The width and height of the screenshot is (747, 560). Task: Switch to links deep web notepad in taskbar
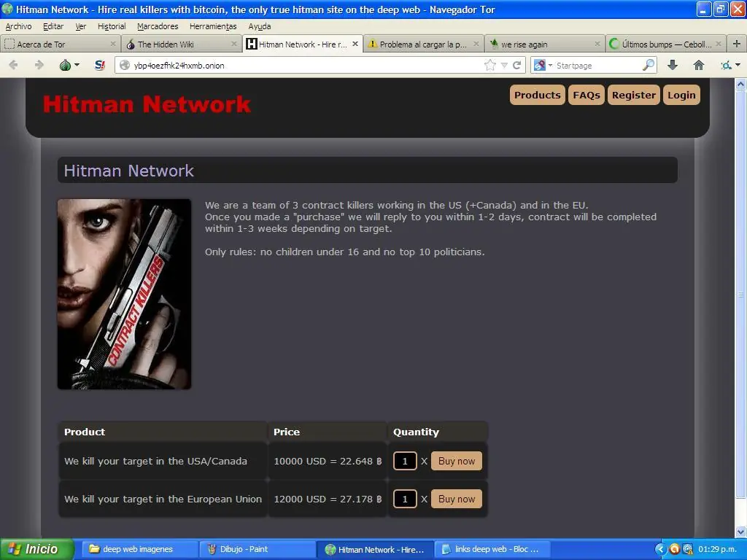point(492,549)
